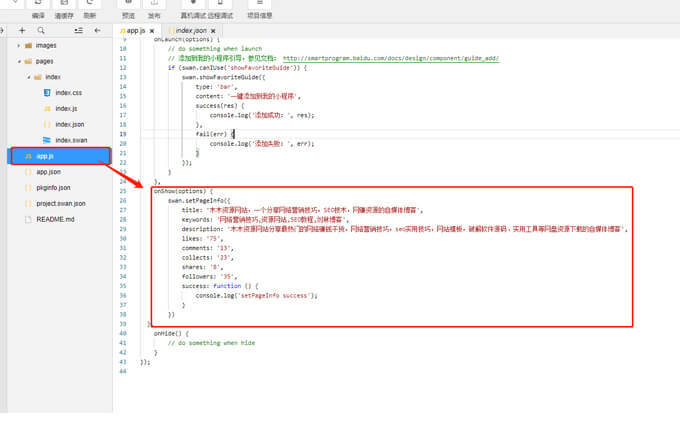This screenshot has height=421, width=680.
Task: Open the smartprogram.baidu.com docs link
Action: (390, 59)
